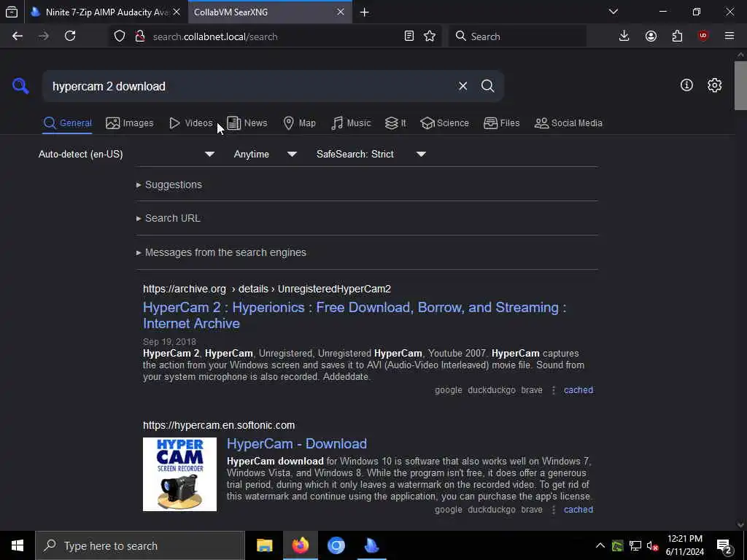Viewport: 747px width, 560px height.
Task: Select the General search category
Action: [x=67, y=122]
